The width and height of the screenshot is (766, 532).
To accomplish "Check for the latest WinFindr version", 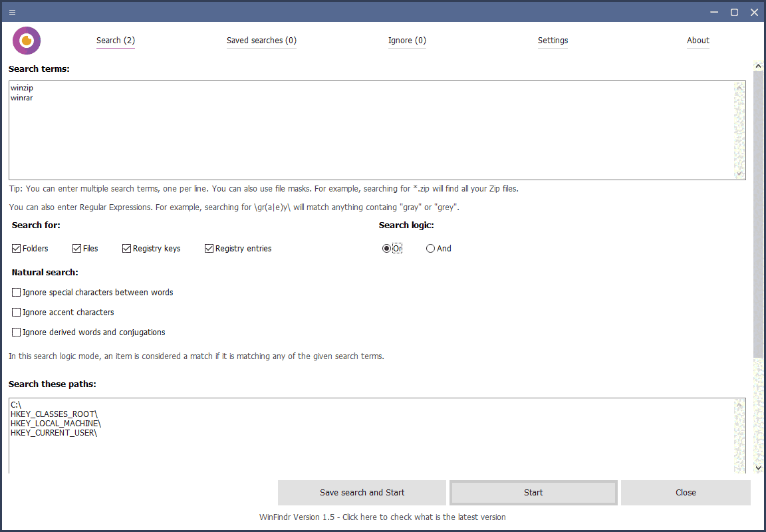I will [x=383, y=517].
